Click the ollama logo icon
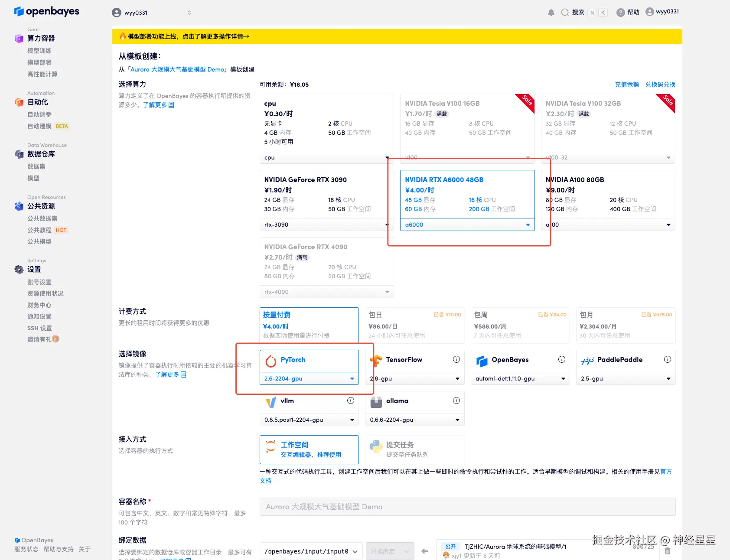The width and height of the screenshot is (730, 560). [x=376, y=402]
